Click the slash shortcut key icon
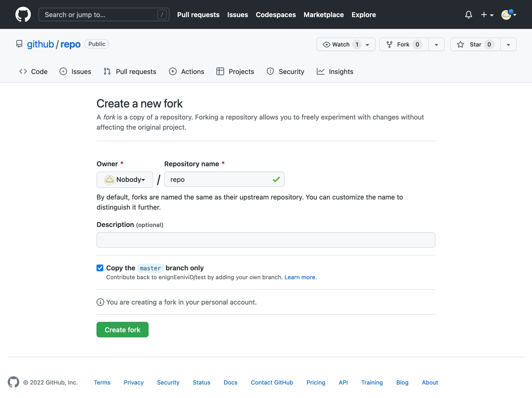The height and width of the screenshot is (398, 532). [x=162, y=15]
